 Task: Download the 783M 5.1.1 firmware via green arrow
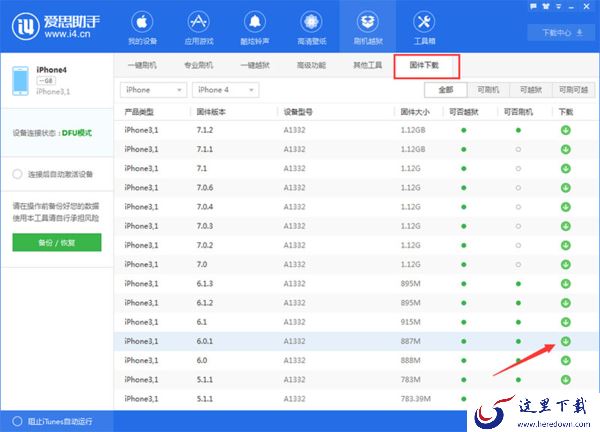pos(566,380)
